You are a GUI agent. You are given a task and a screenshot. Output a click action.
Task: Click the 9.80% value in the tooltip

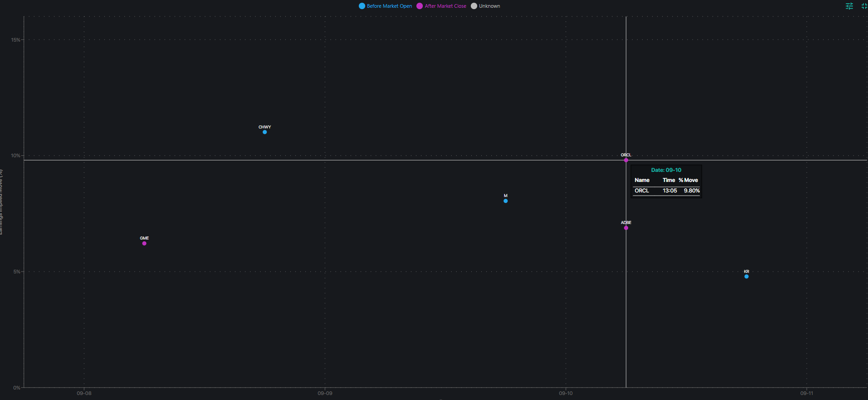tap(692, 191)
